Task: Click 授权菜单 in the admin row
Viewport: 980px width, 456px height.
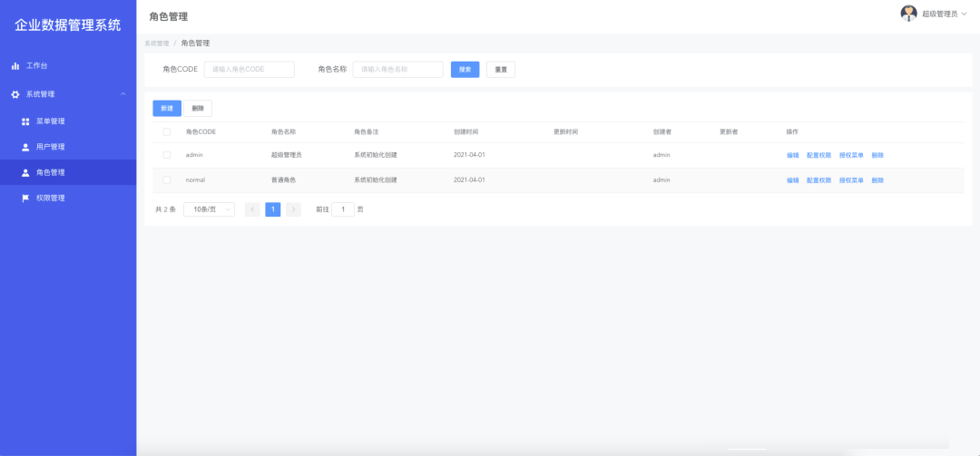Action: tap(851, 155)
